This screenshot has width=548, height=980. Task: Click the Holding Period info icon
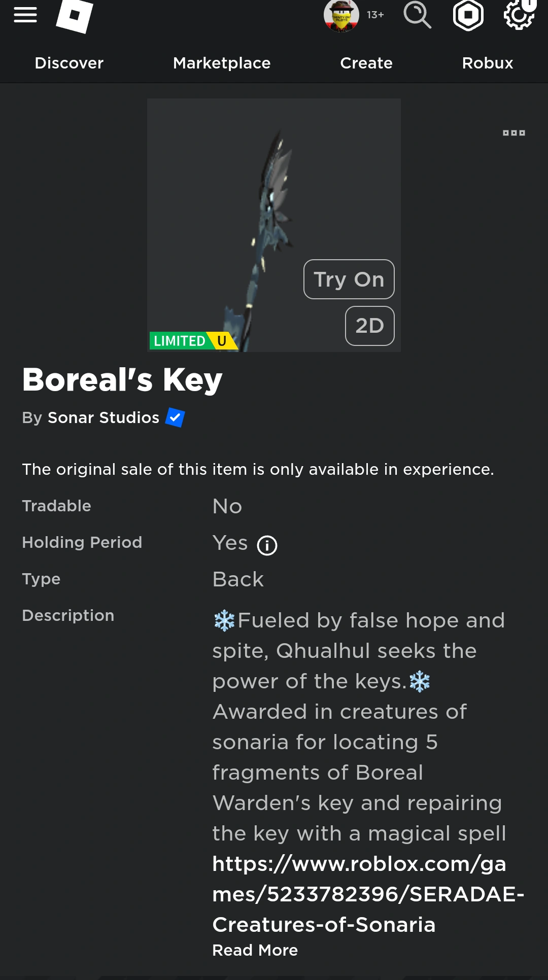pyautogui.click(x=268, y=545)
